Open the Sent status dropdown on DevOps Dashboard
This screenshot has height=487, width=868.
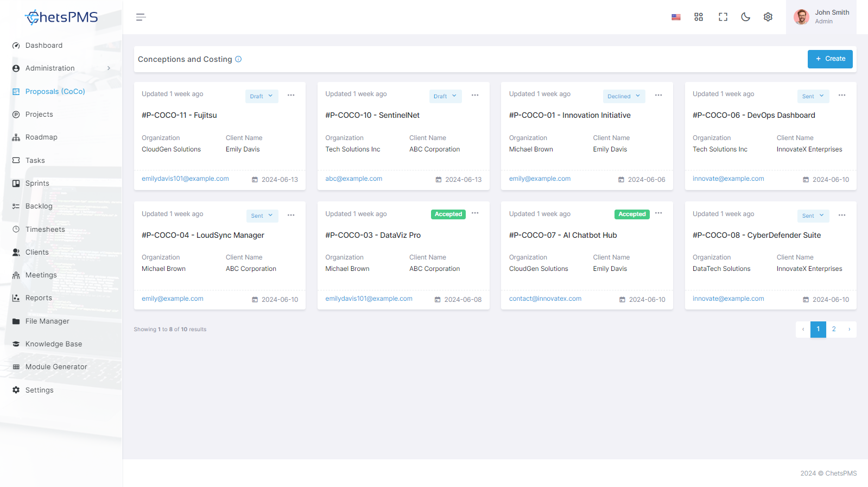813,96
